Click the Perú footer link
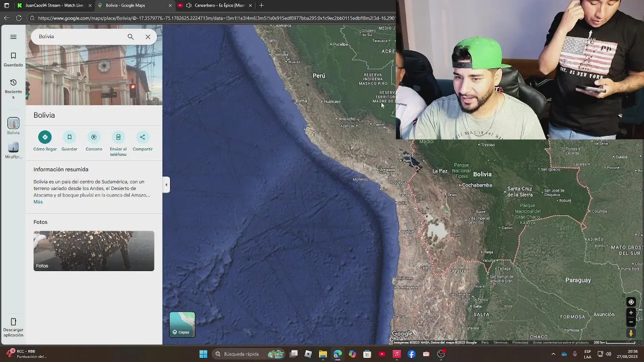The width and height of the screenshot is (644, 362). [x=485, y=342]
